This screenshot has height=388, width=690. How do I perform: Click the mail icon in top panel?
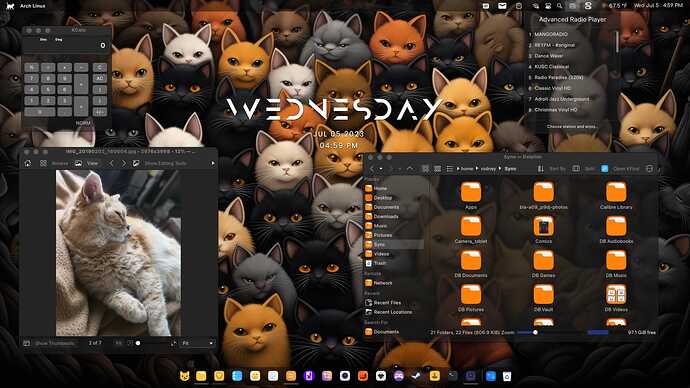502,6
